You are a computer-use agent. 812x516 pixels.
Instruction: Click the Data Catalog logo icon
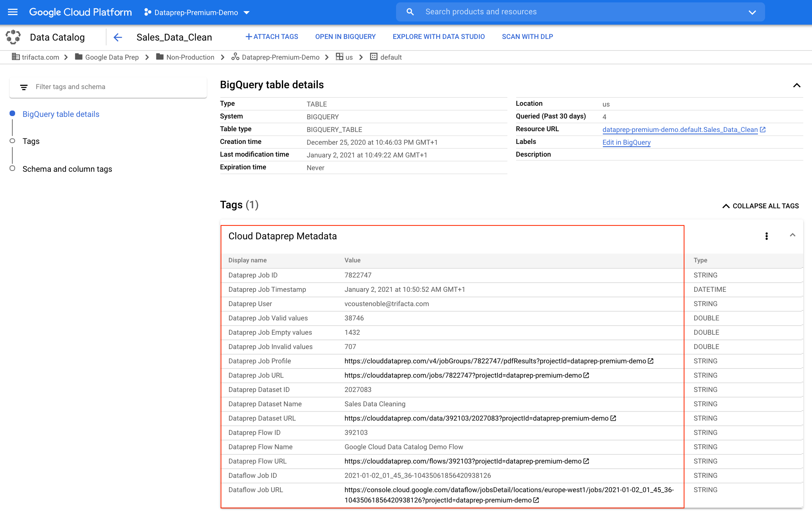13,37
